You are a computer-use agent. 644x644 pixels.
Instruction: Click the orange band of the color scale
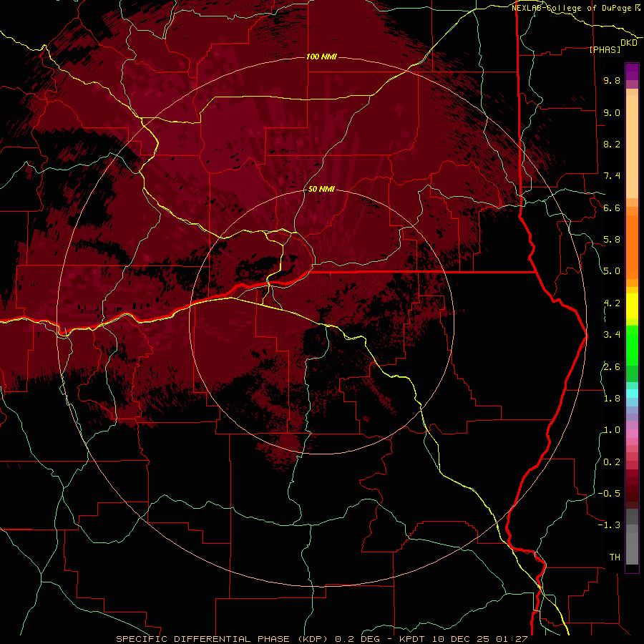coord(632,246)
